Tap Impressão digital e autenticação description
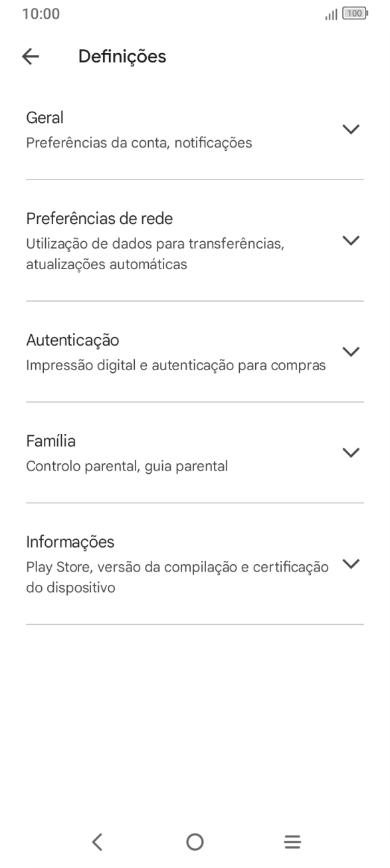Image resolution: width=390 pixels, height=868 pixels. click(x=175, y=365)
